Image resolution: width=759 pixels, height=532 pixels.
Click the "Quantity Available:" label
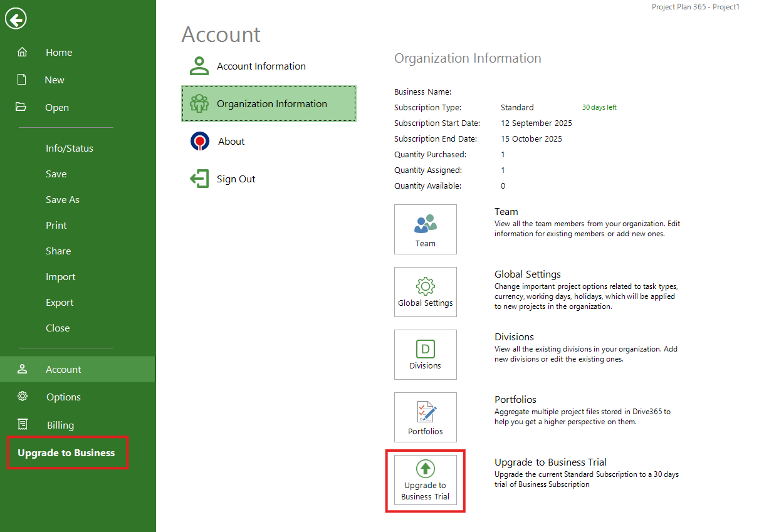pyautogui.click(x=427, y=186)
